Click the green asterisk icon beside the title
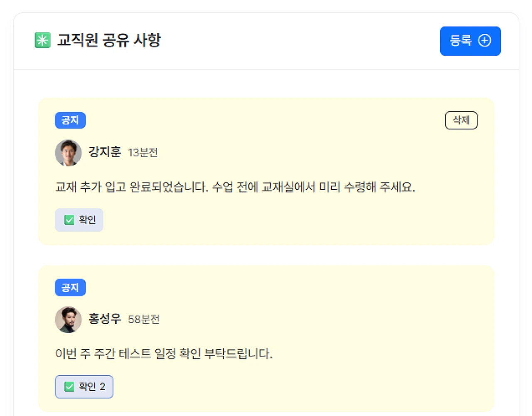 pos(42,40)
